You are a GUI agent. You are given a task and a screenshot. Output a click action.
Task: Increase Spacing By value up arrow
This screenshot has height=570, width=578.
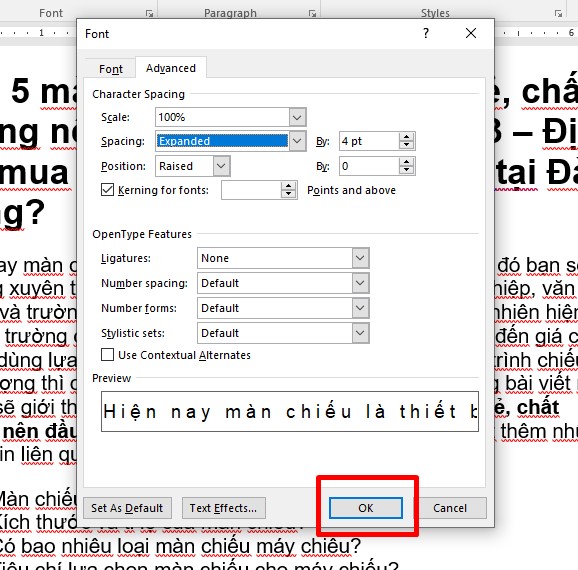pyautogui.click(x=406, y=137)
